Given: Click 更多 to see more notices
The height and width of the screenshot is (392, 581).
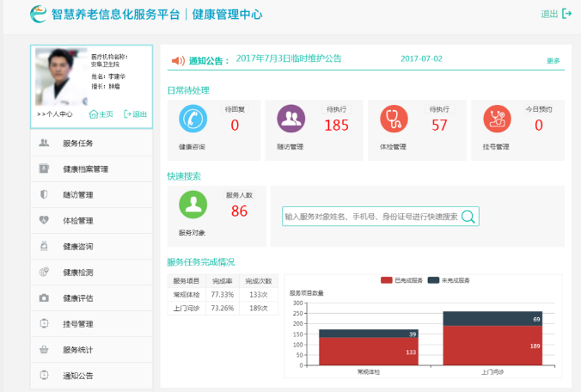Looking at the screenshot, I should pos(553,61).
